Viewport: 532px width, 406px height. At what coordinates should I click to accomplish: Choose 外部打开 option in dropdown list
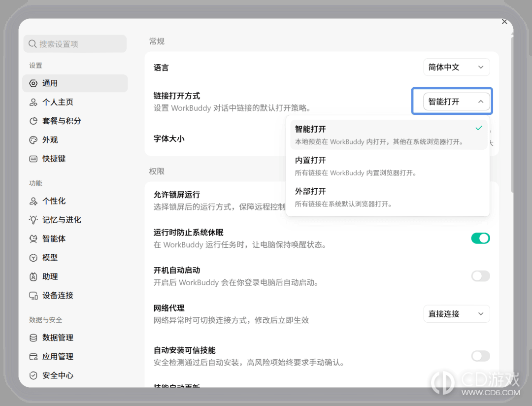click(389, 197)
